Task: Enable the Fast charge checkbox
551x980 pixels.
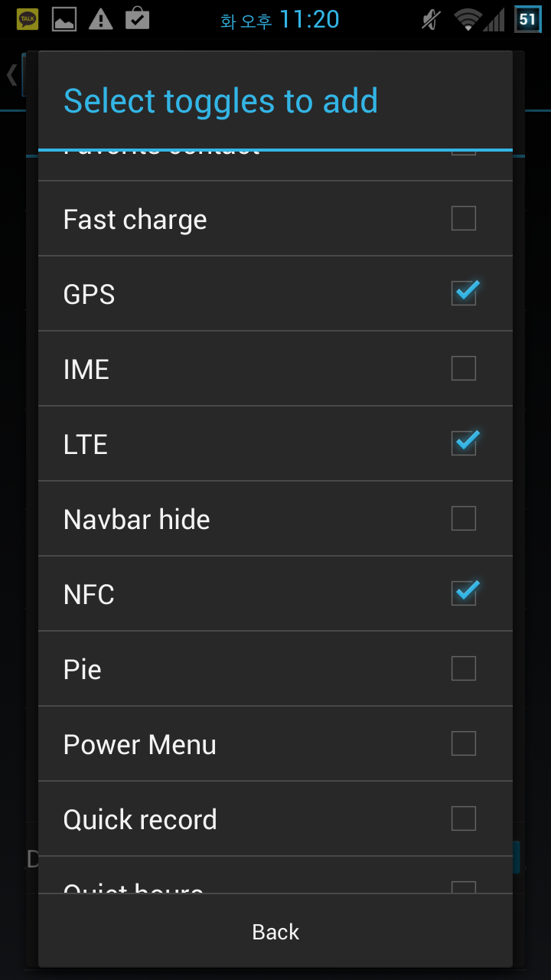Action: tap(463, 219)
